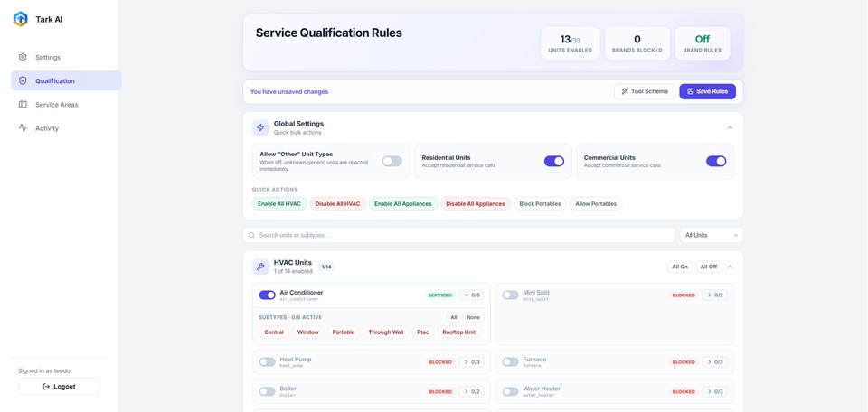Click the Units Enabled 13/33 card

571,43
